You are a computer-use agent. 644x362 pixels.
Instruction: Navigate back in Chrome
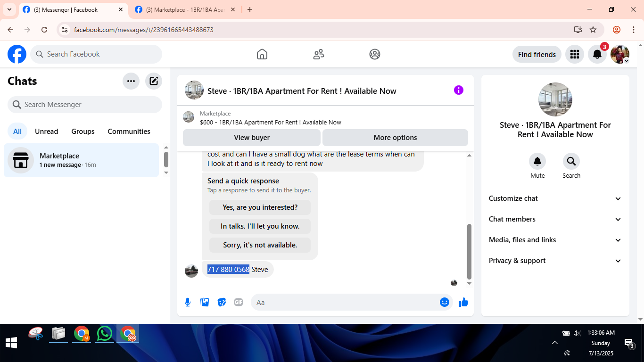[10, 30]
